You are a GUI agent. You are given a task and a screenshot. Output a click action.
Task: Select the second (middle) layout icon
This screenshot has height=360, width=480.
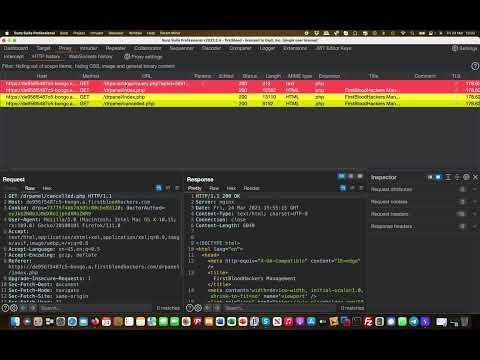tap(351, 176)
